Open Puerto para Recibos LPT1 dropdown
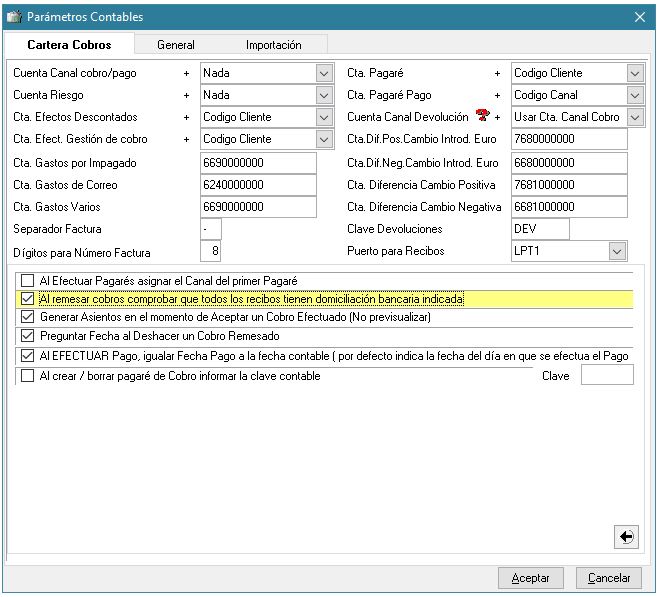The image size is (660, 597). (x=617, y=251)
